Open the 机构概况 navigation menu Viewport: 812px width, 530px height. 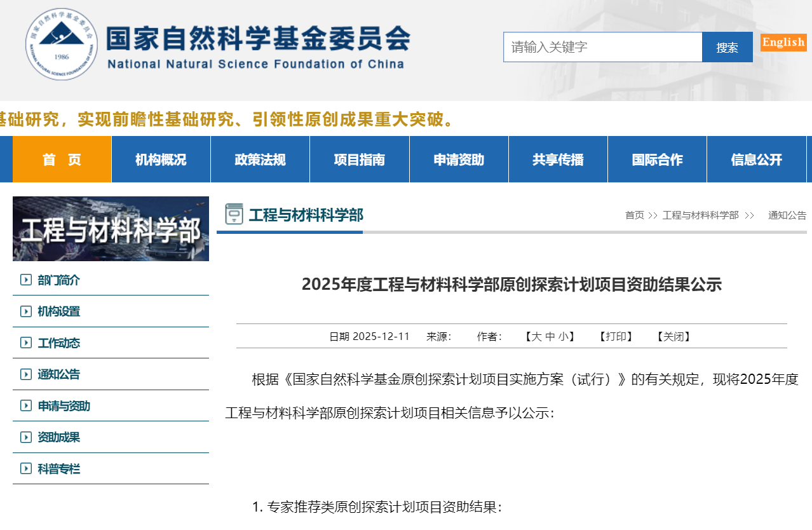(161, 160)
